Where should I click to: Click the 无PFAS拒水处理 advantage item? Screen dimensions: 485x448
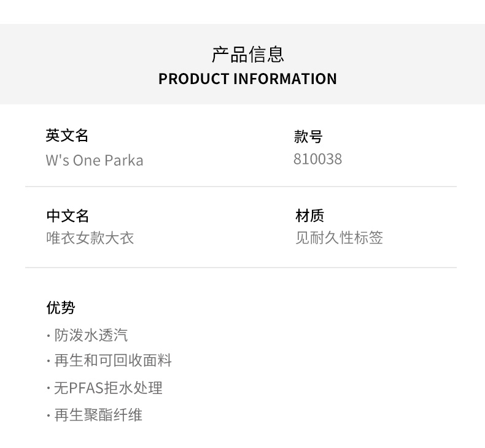(108, 388)
